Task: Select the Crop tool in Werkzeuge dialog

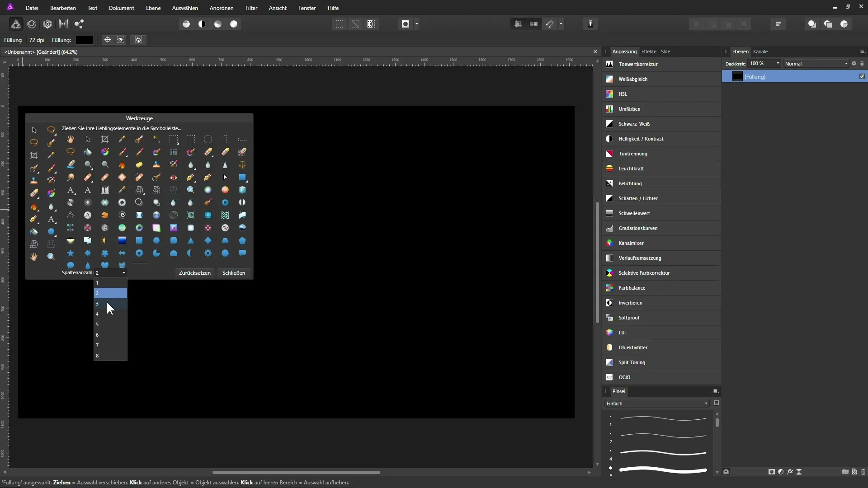Action: point(105,139)
